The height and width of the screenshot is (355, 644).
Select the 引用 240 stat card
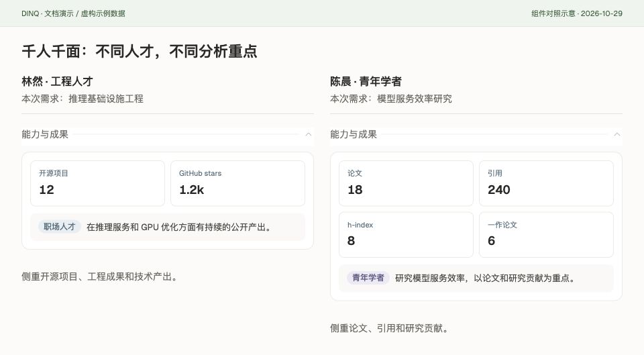(546, 183)
